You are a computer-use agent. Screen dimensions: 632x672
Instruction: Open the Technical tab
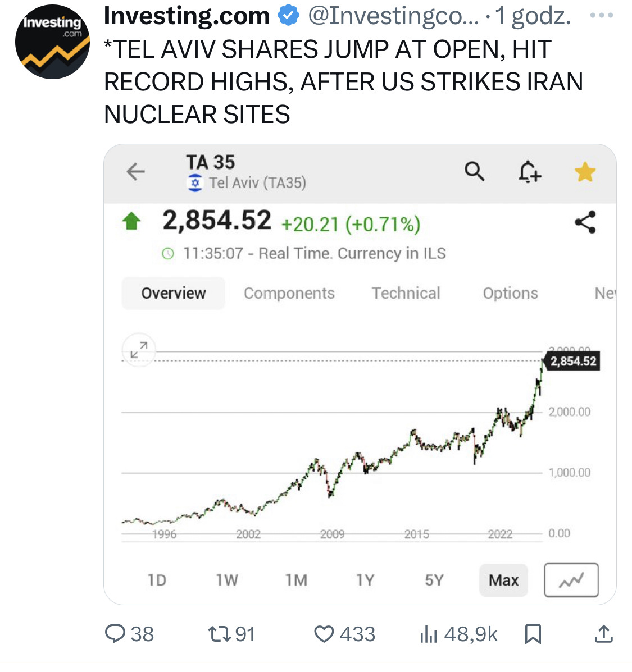406,293
